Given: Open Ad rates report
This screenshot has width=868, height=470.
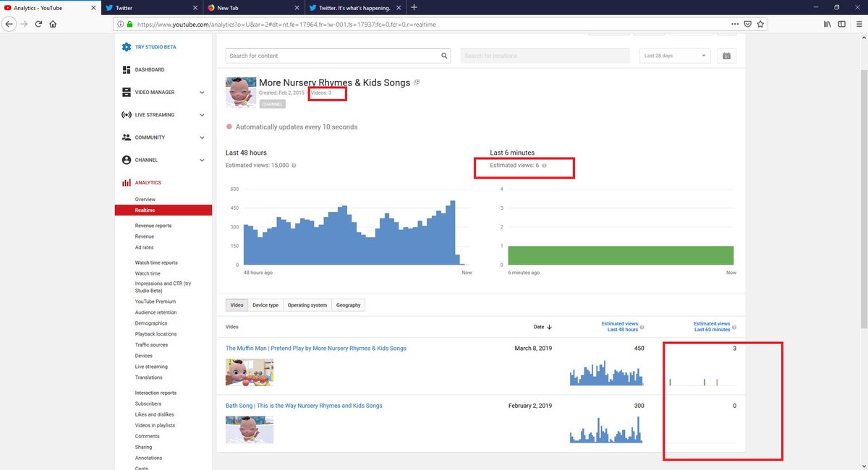Looking at the screenshot, I should tap(144, 247).
